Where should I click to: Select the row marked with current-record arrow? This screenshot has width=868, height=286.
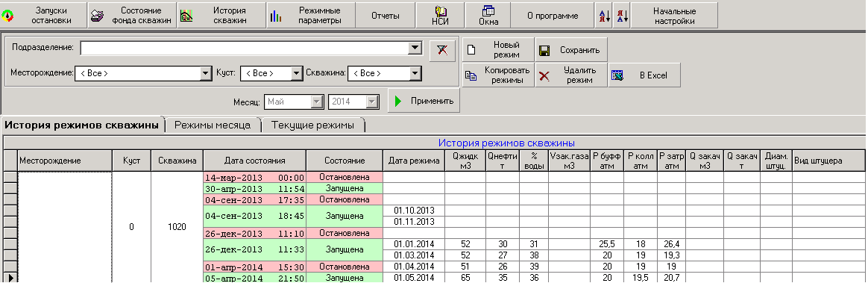click(10, 277)
